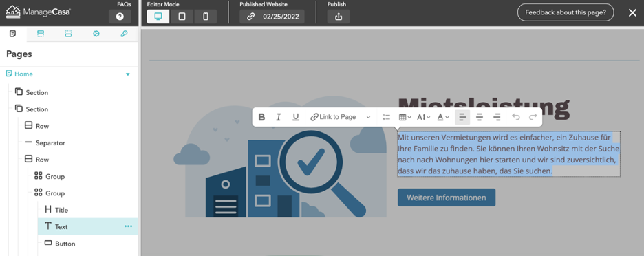This screenshot has height=256, width=644.
Task: Select the Separator tree item
Action: 45,142
